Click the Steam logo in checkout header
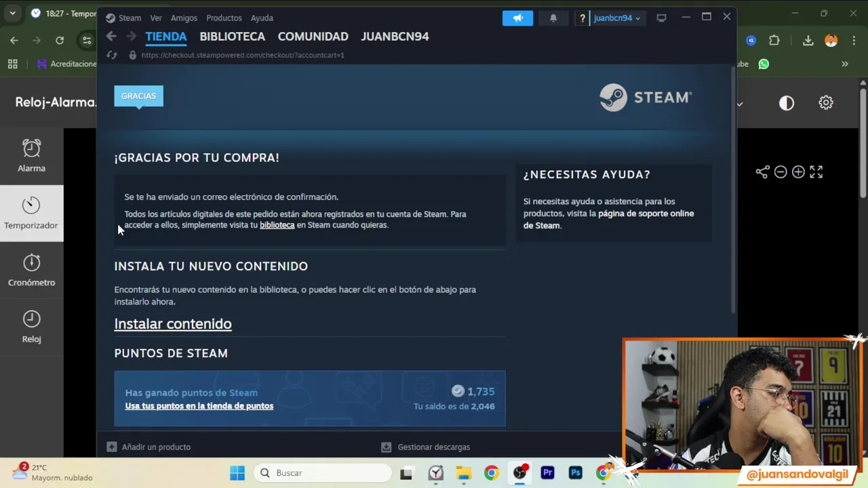Image resolution: width=868 pixels, height=488 pixels. pos(646,98)
